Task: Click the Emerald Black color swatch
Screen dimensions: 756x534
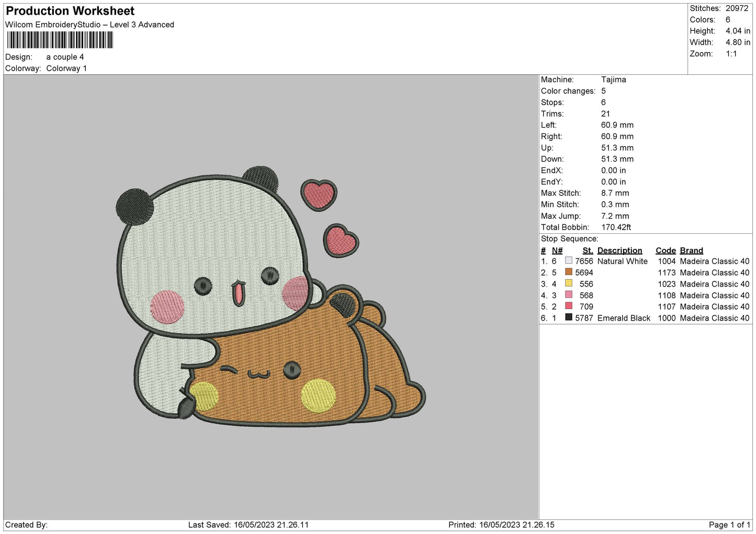Action: click(x=569, y=317)
